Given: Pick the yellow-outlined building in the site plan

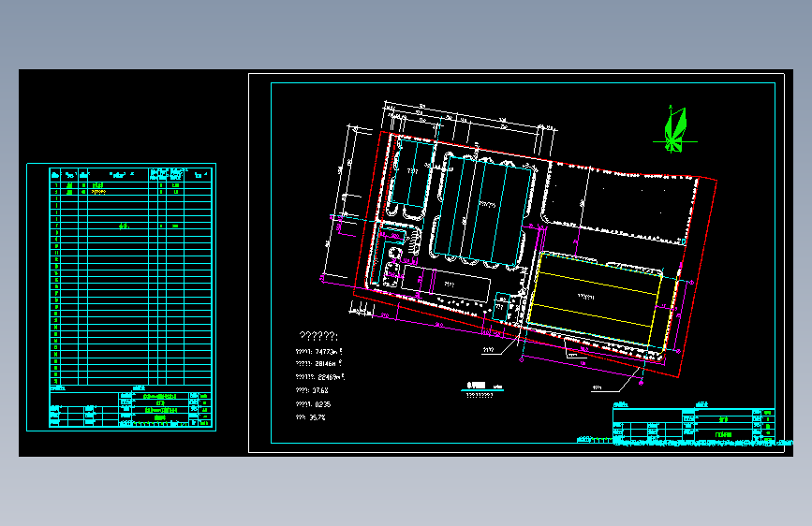Looking at the screenshot, I should [x=596, y=300].
